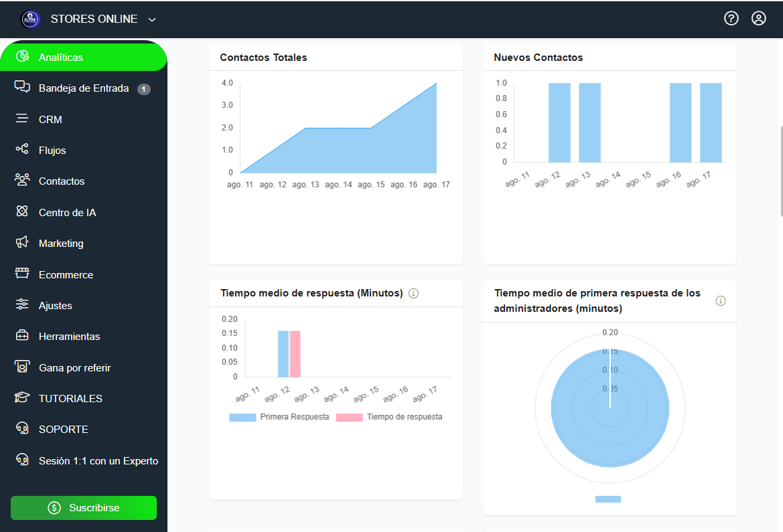This screenshot has width=783, height=532.
Task: Click the Stores Online logo avatar
Action: pyautogui.click(x=31, y=19)
